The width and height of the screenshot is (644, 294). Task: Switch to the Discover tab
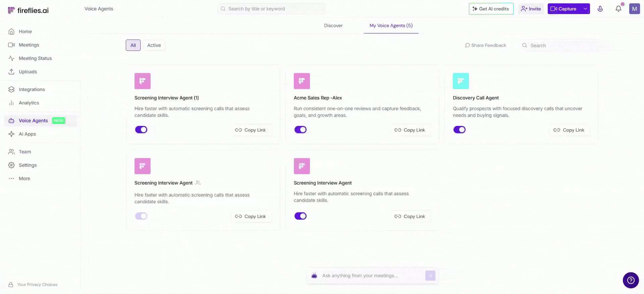click(333, 25)
